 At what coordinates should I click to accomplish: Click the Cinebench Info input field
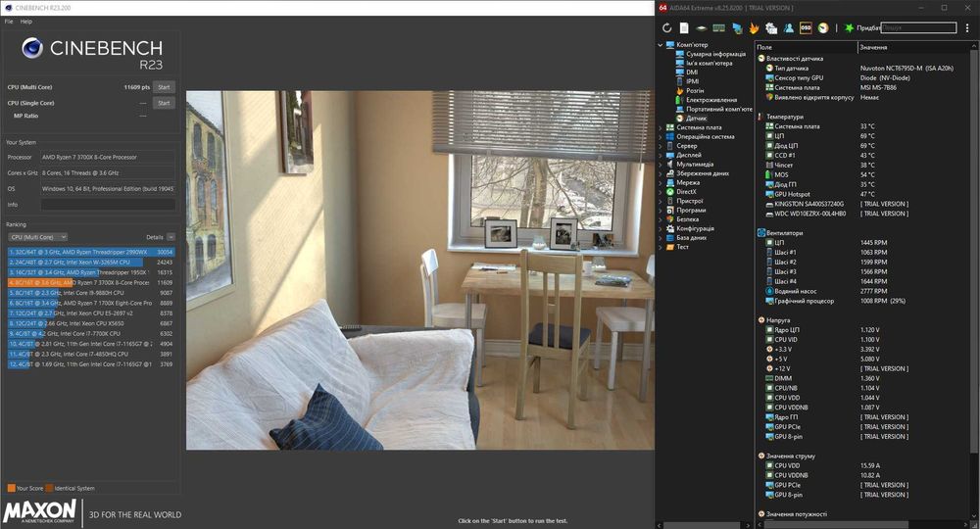tap(108, 205)
